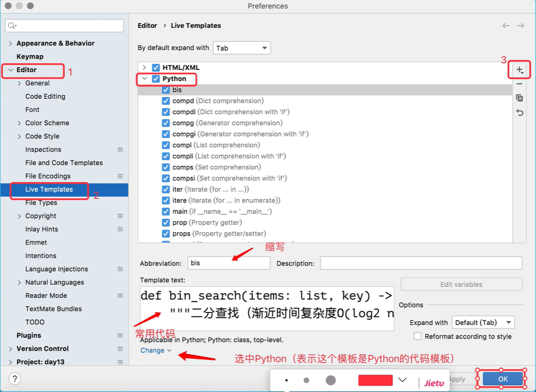536x392 pixels.
Task: Click the OK button
Action: [503, 379]
